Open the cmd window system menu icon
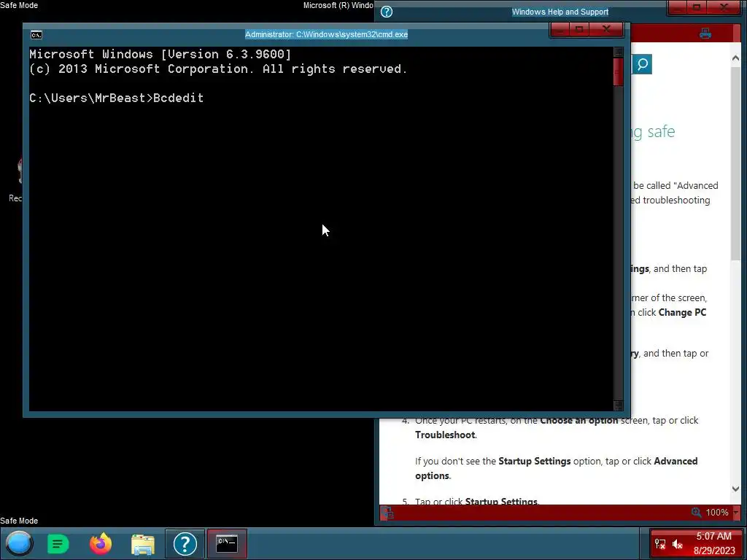 [36, 35]
